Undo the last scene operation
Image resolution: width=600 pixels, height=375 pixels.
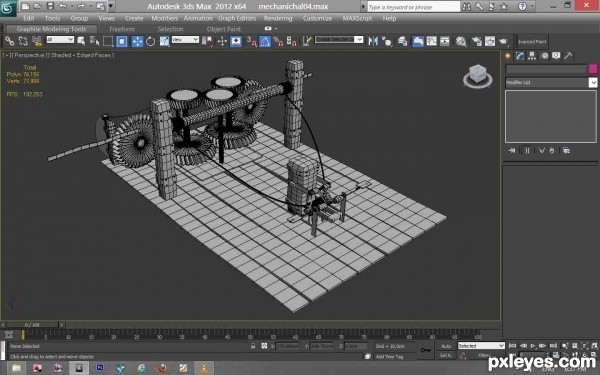coord(63,6)
